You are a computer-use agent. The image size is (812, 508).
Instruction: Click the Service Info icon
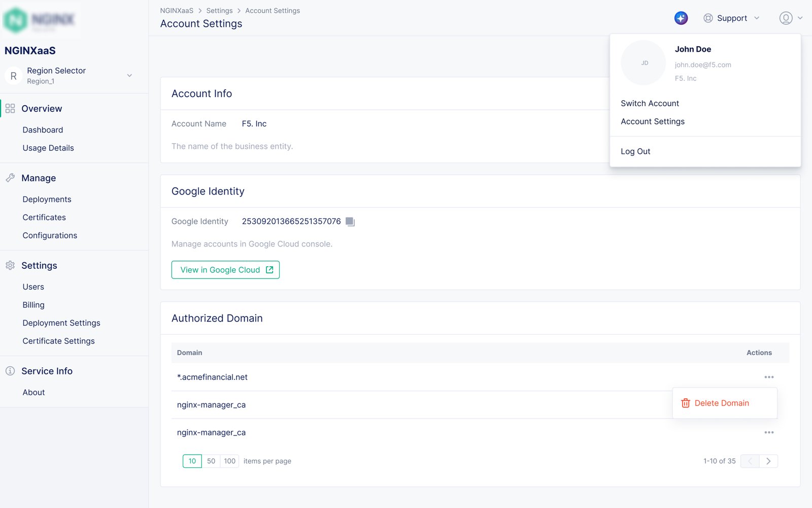pos(10,371)
